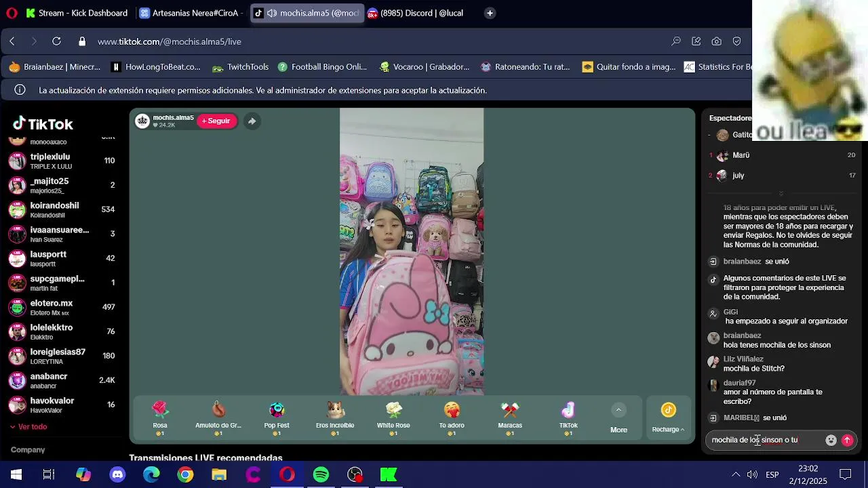The height and width of the screenshot is (488, 868).
Task: Share the live using the arrow icon
Action: 252,121
